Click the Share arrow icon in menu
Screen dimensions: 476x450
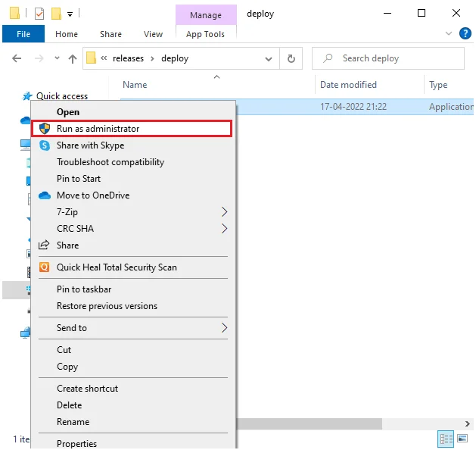pos(44,245)
